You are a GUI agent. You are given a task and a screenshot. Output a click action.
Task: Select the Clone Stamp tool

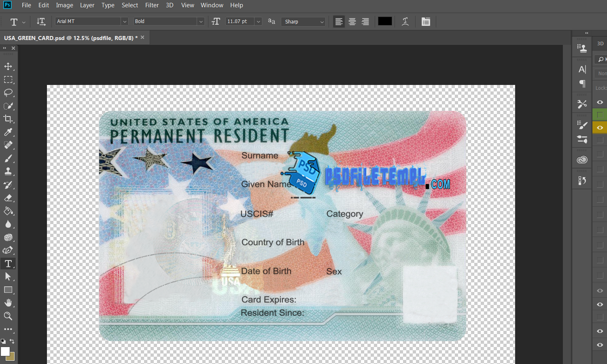point(8,172)
